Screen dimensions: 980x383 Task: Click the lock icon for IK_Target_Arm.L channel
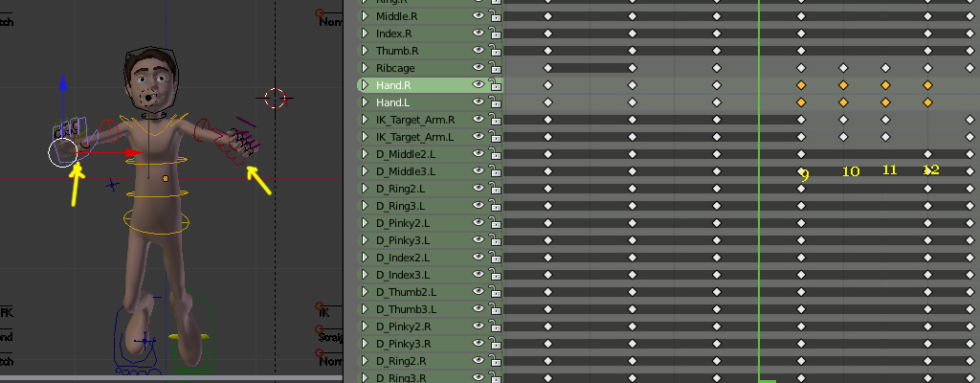tap(496, 137)
